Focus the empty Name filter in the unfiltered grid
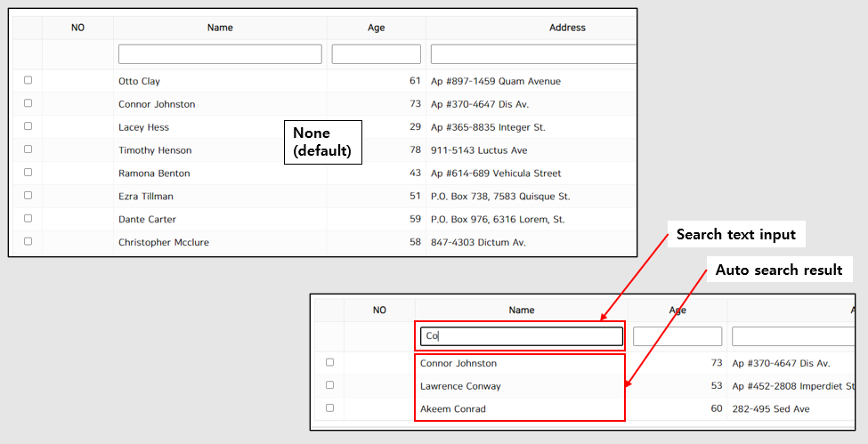The width and height of the screenshot is (868, 444). pyautogui.click(x=220, y=54)
